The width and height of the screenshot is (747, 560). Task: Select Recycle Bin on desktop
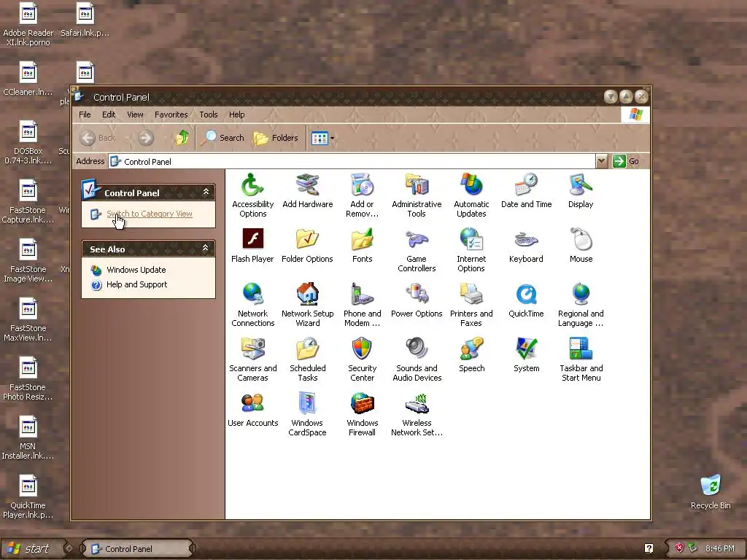tap(711, 491)
